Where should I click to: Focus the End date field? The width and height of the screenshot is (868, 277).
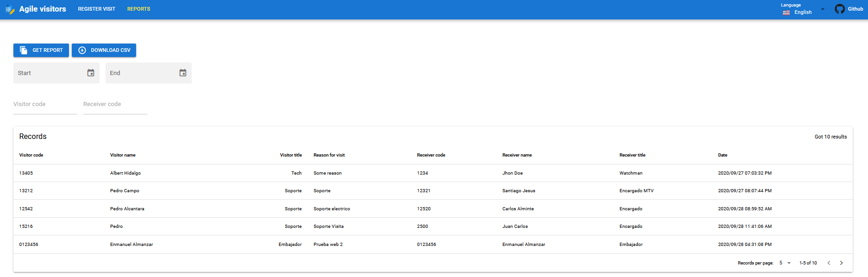pos(149,73)
